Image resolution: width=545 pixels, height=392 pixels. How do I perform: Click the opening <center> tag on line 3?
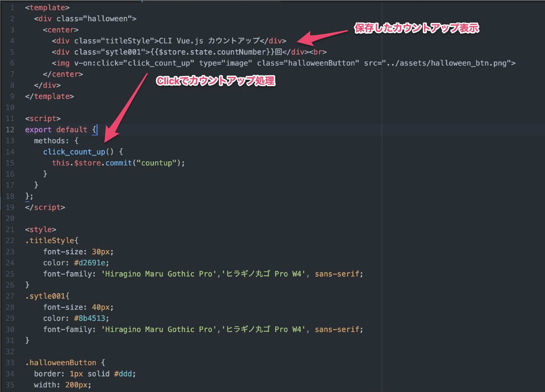(61, 30)
